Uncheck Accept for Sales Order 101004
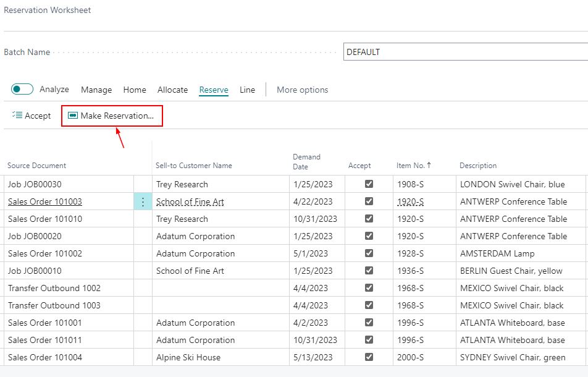Image resolution: width=588 pixels, height=377 pixels. point(369,357)
